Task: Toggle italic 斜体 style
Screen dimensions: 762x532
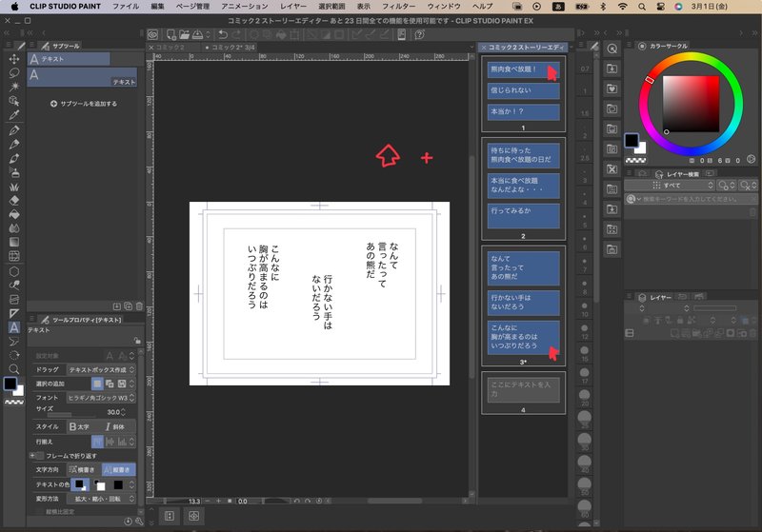Action: (115, 426)
